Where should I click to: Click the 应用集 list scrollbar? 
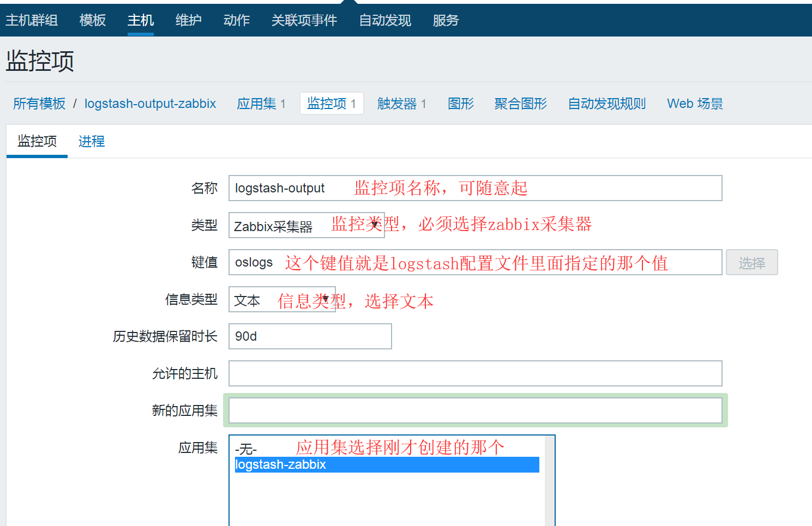[550, 481]
